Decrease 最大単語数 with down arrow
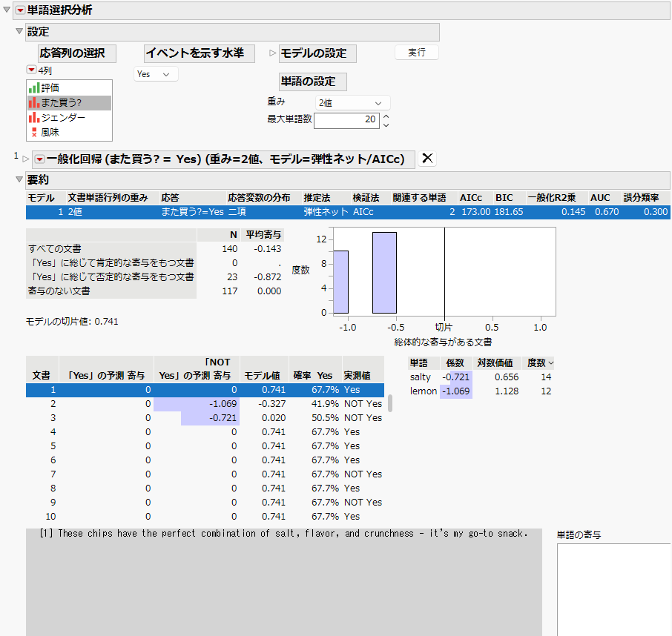 pos(386,125)
